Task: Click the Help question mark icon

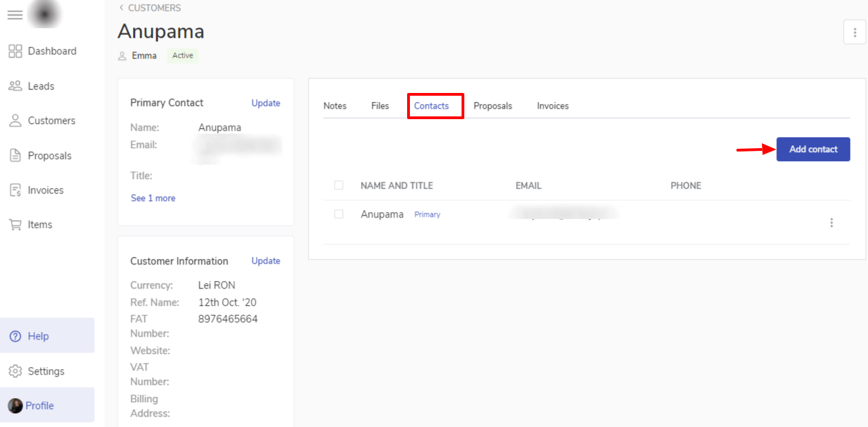Action: (15, 336)
